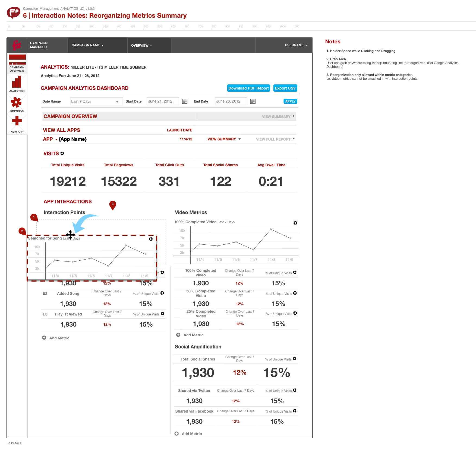
Task: Click gear on Shared via Facebook row
Action: (x=295, y=411)
